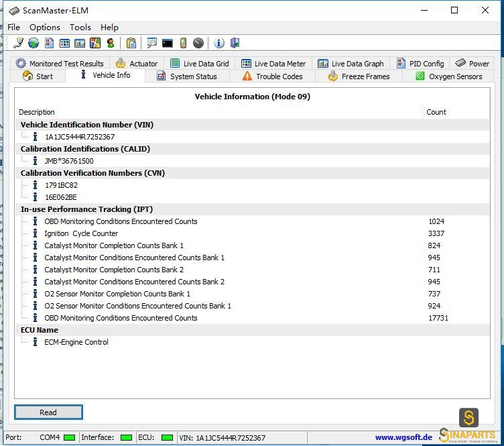The image size is (504, 446).
Task: Select Catalyst Monitor Conditions Encountered Counts Bank 1
Action: pos(134,258)
